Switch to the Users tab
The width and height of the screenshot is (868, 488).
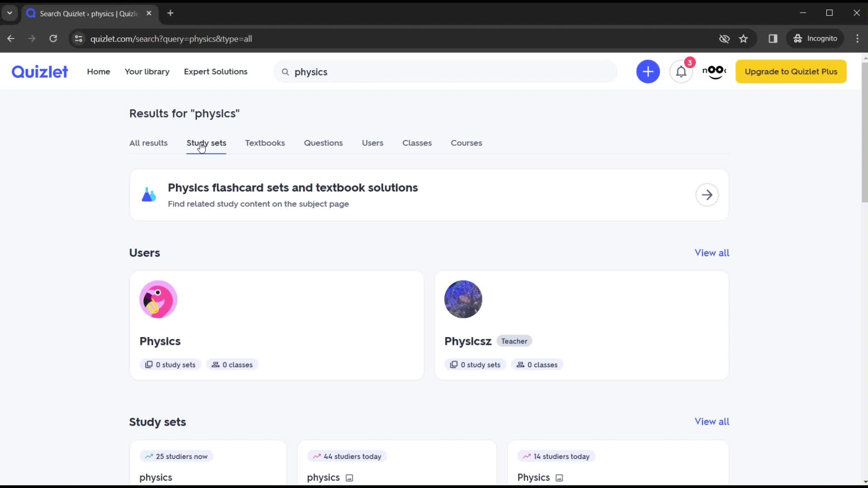pyautogui.click(x=373, y=143)
